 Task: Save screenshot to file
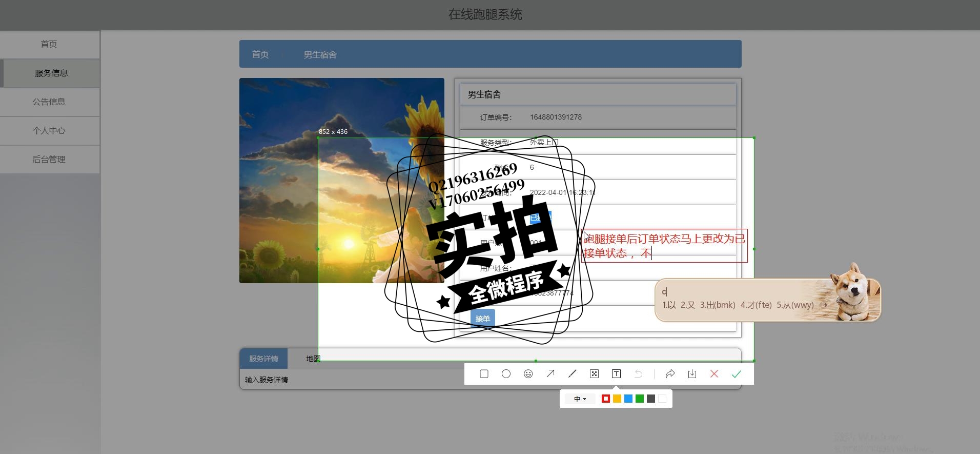[692, 374]
